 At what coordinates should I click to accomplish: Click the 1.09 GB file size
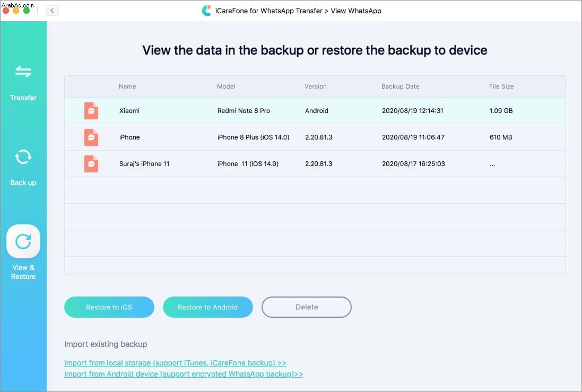[501, 111]
